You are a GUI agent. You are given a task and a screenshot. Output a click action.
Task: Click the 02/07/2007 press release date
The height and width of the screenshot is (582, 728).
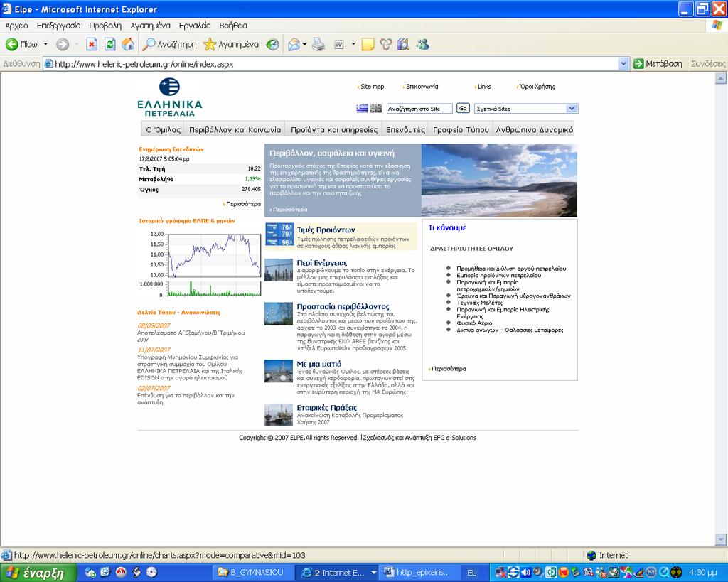pos(154,388)
